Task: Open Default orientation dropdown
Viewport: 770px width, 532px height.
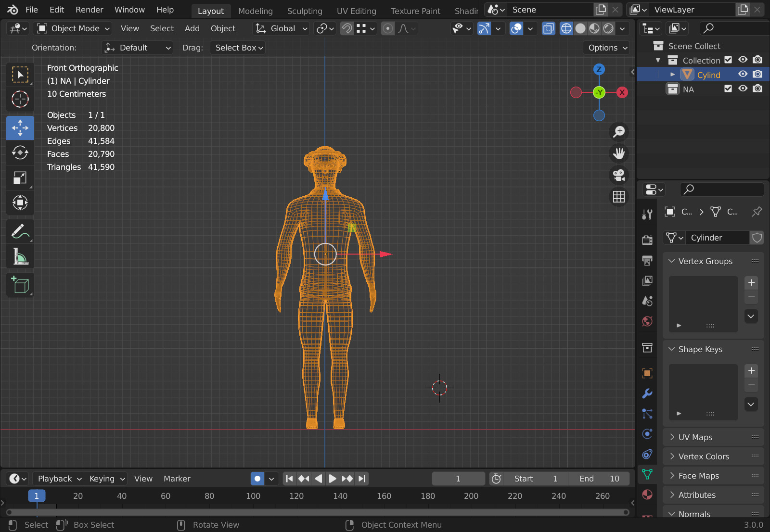Action: coord(137,48)
